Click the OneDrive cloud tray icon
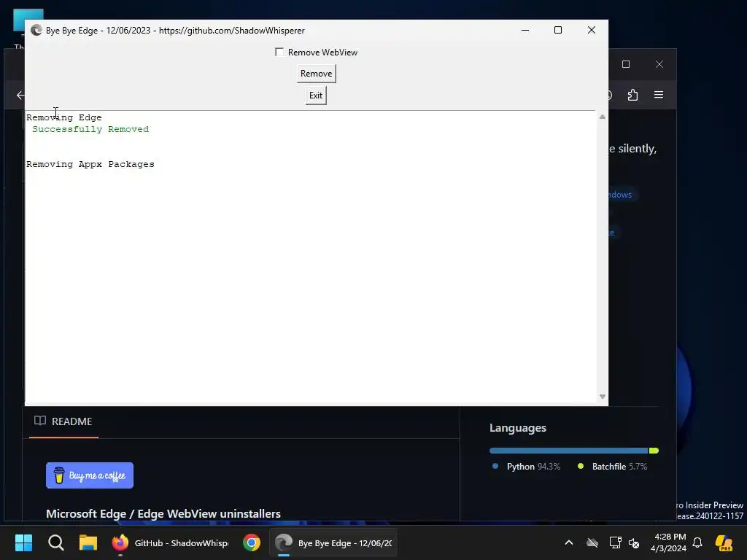 point(592,542)
